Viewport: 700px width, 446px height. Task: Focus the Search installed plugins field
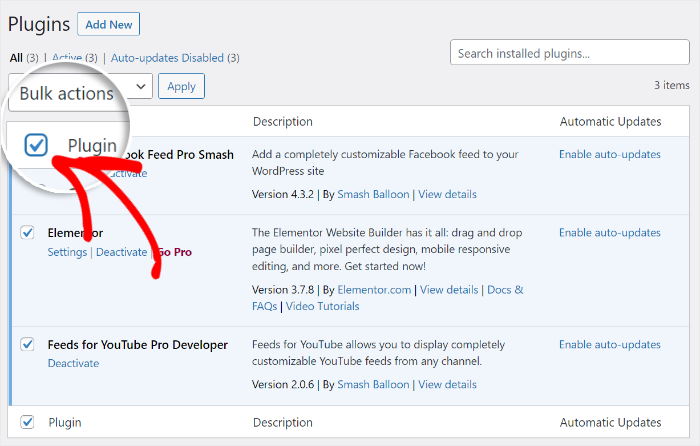tap(569, 53)
